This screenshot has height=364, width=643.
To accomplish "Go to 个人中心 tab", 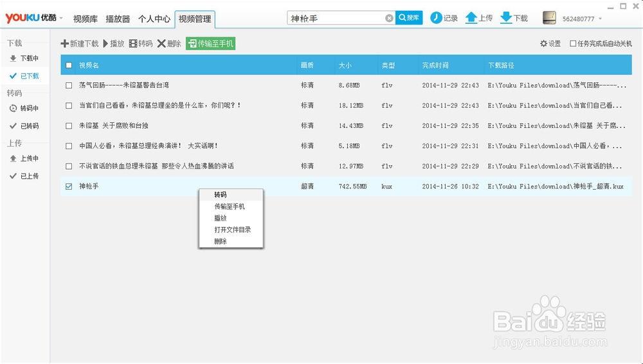I will tap(154, 19).
